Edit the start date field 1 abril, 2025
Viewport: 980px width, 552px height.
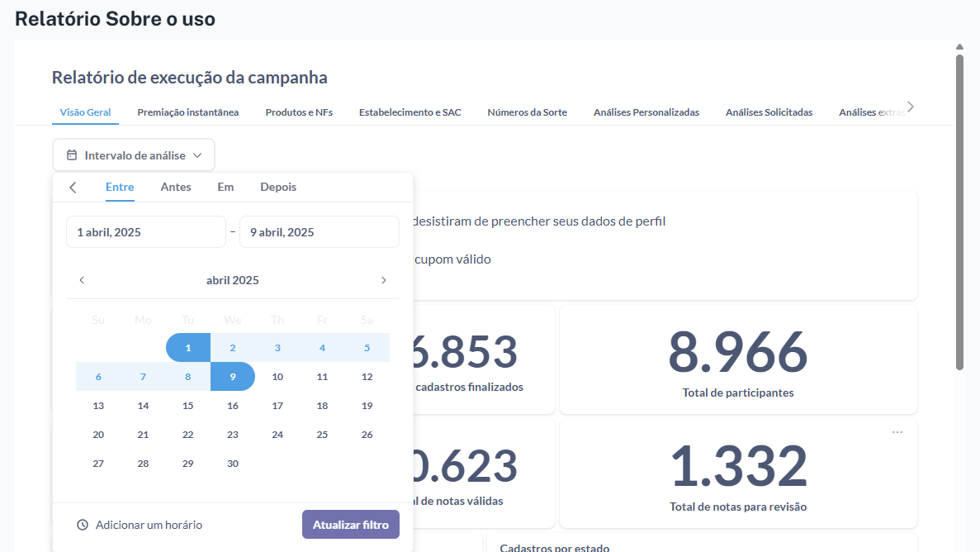(x=145, y=232)
